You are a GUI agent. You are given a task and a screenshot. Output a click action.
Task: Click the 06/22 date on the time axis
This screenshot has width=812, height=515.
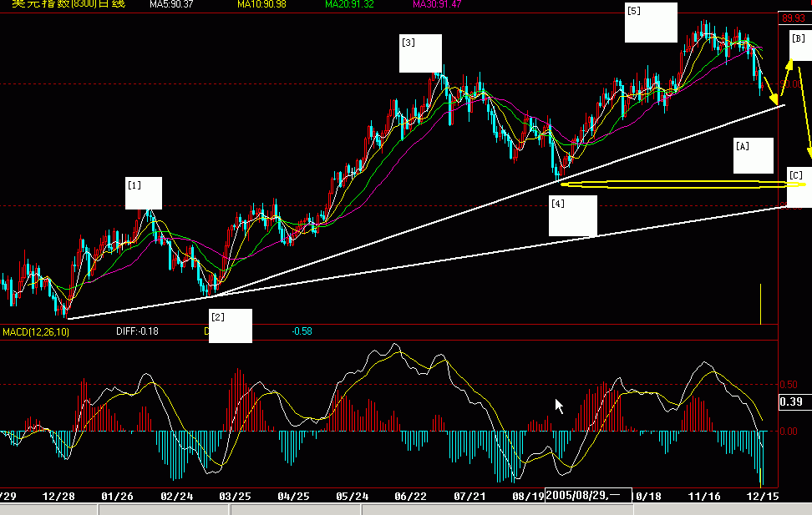411,497
